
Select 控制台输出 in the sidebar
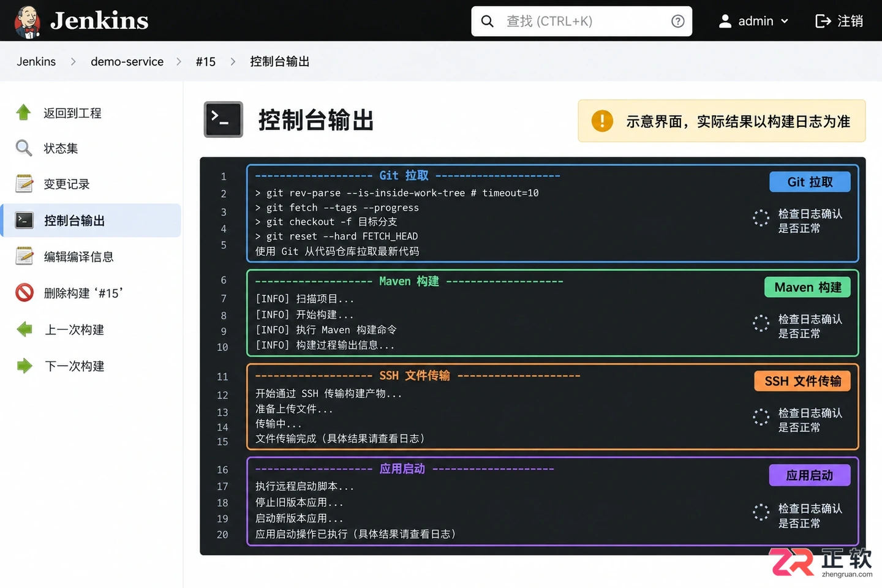click(x=91, y=221)
